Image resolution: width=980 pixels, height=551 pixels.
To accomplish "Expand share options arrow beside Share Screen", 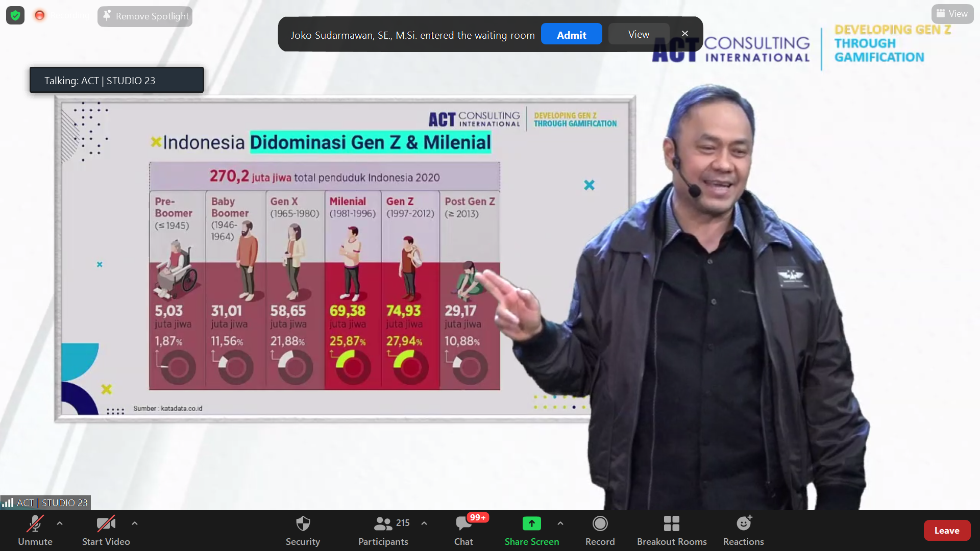I will click(x=560, y=523).
